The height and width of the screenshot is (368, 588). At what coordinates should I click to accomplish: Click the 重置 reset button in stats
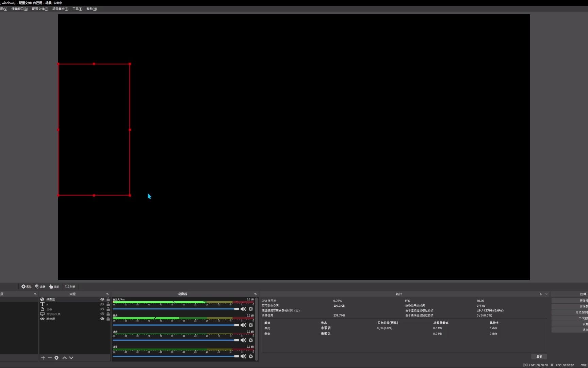(539, 357)
